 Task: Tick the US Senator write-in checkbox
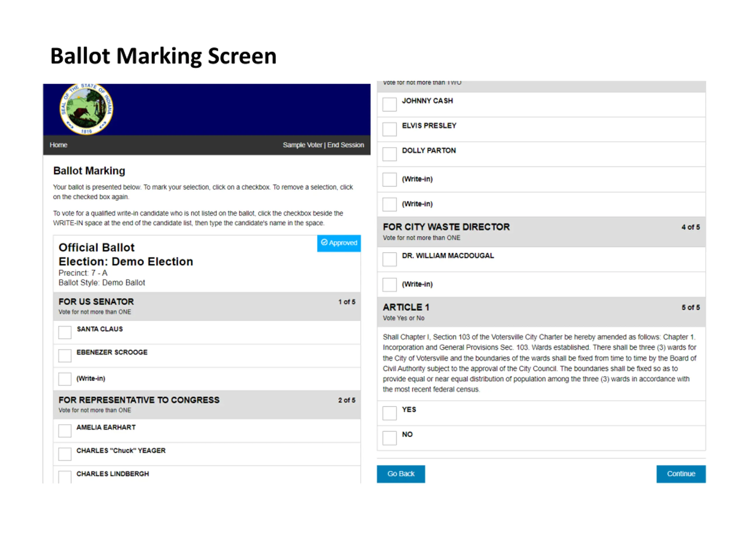point(65,379)
